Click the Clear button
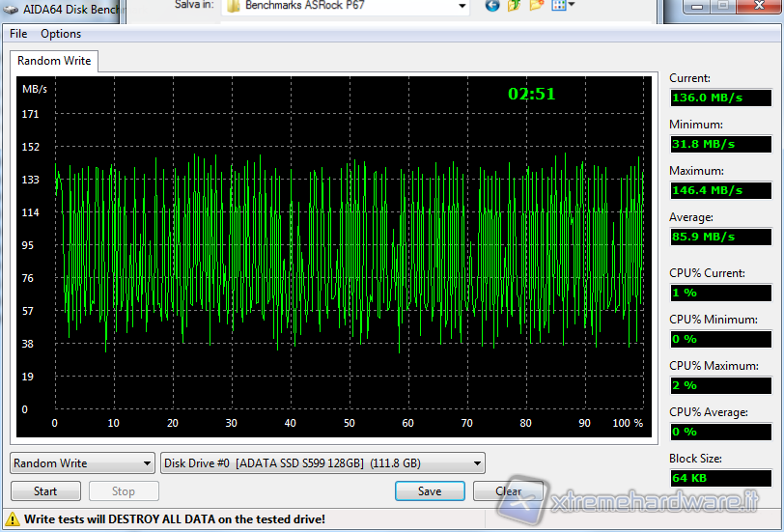This screenshot has height=532, width=784. coord(509,491)
